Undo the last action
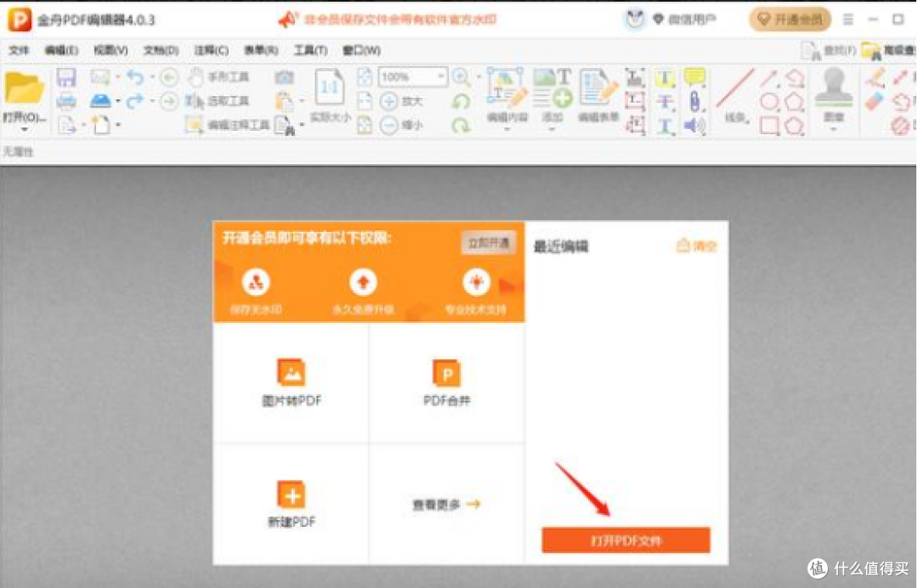 coord(135,76)
